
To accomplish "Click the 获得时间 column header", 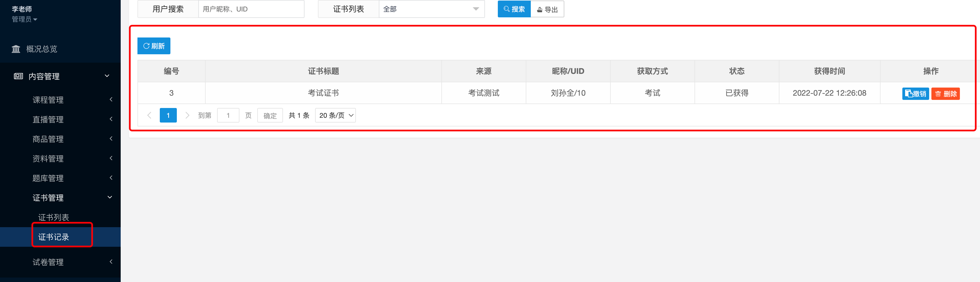I will tap(829, 71).
